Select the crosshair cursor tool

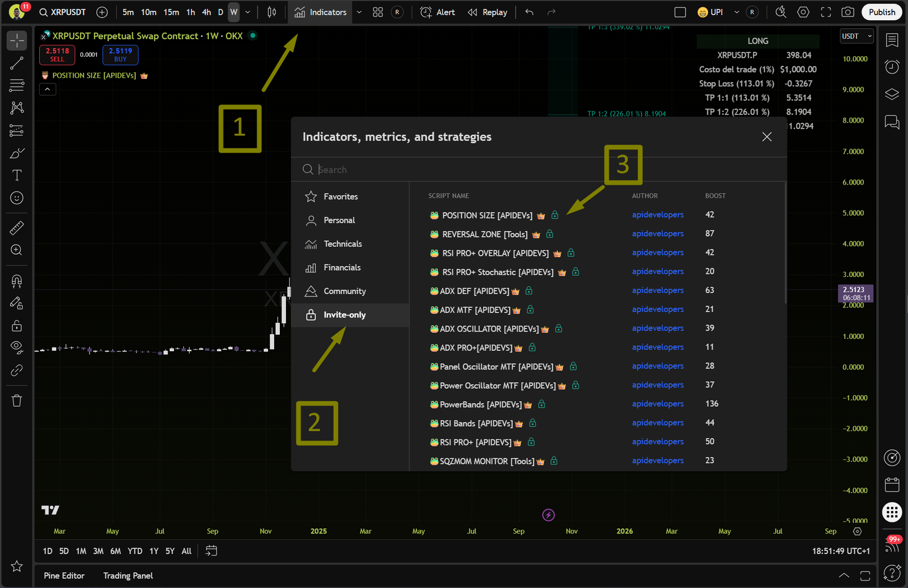point(17,41)
